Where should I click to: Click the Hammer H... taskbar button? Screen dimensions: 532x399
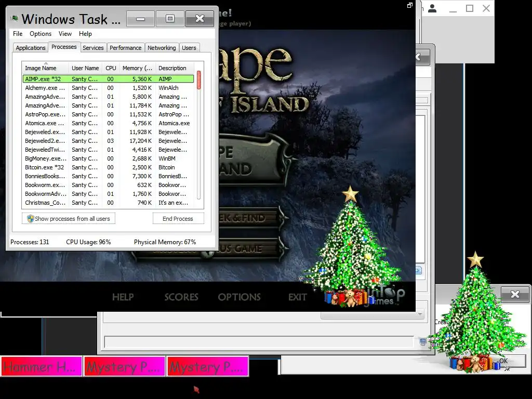42,366
